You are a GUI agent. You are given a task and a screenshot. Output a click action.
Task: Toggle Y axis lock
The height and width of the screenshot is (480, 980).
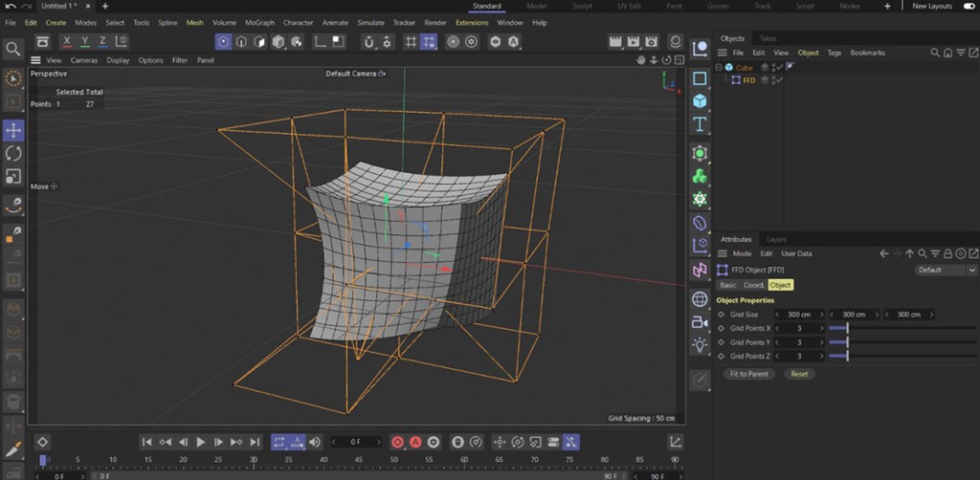point(85,42)
